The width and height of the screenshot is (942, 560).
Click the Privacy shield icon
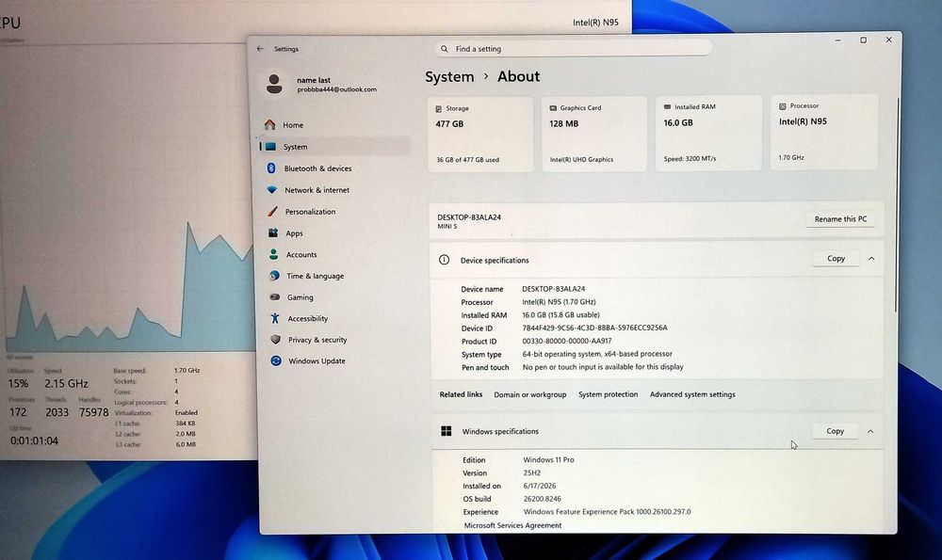tap(275, 339)
